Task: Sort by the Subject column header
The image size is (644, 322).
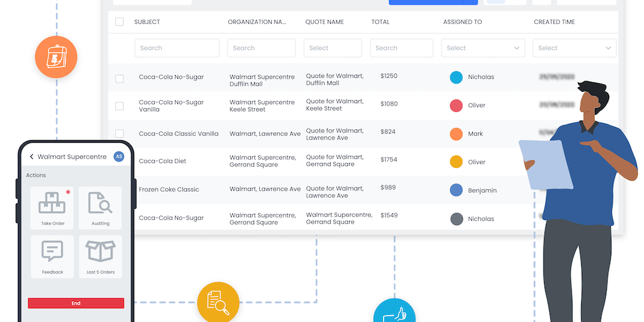Action: 147,22
